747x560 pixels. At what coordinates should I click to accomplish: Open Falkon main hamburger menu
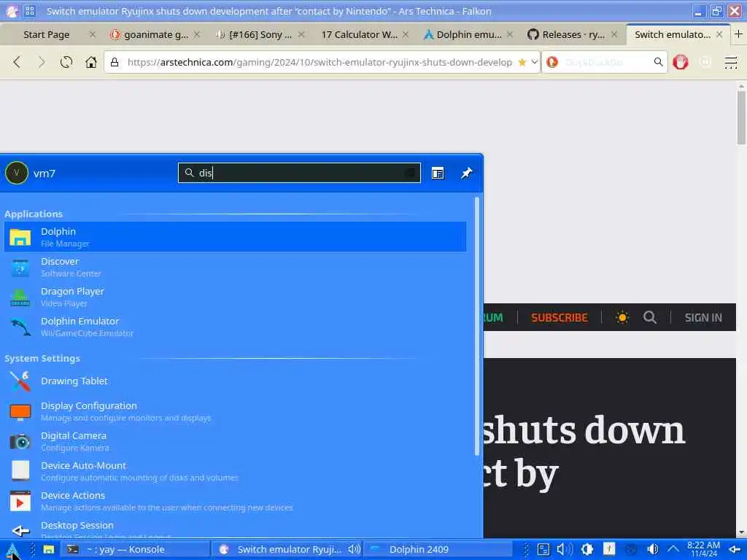coord(731,62)
